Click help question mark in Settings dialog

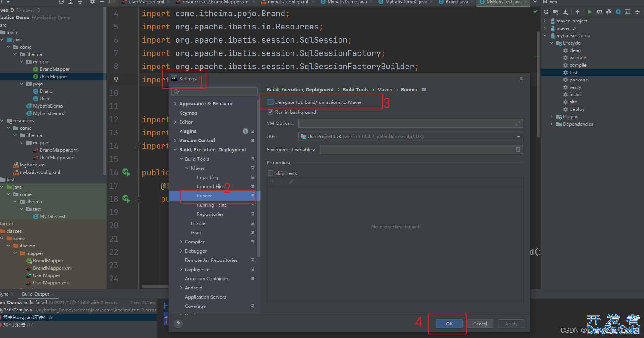(178, 324)
